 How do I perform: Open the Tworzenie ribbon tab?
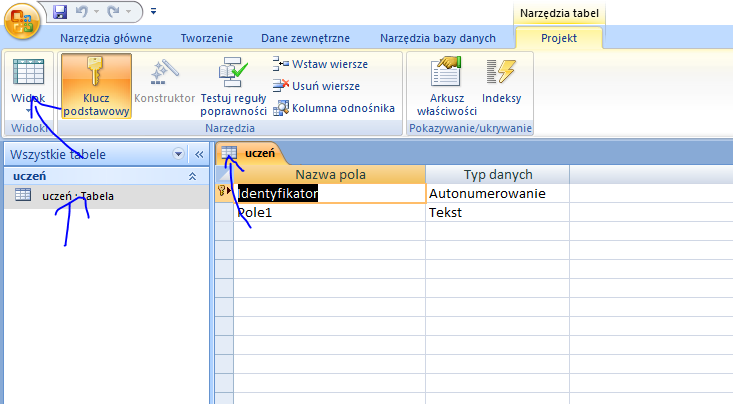click(x=207, y=38)
